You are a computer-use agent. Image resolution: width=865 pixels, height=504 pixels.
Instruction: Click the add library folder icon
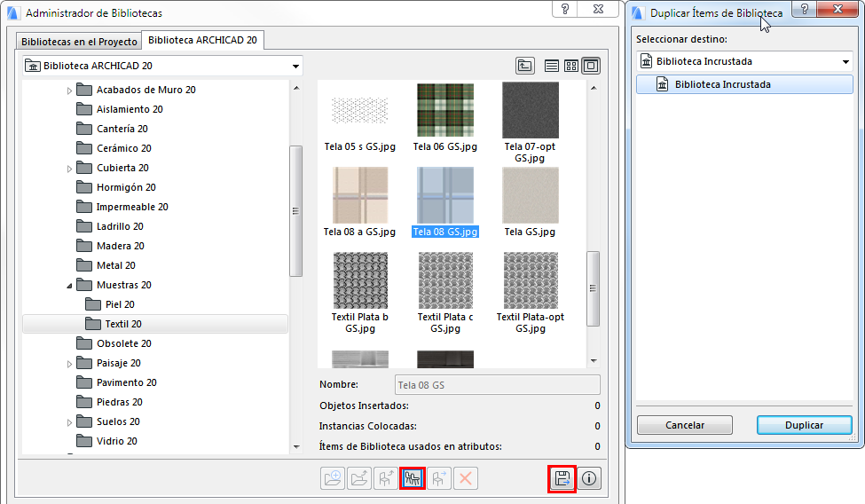pos(333,478)
